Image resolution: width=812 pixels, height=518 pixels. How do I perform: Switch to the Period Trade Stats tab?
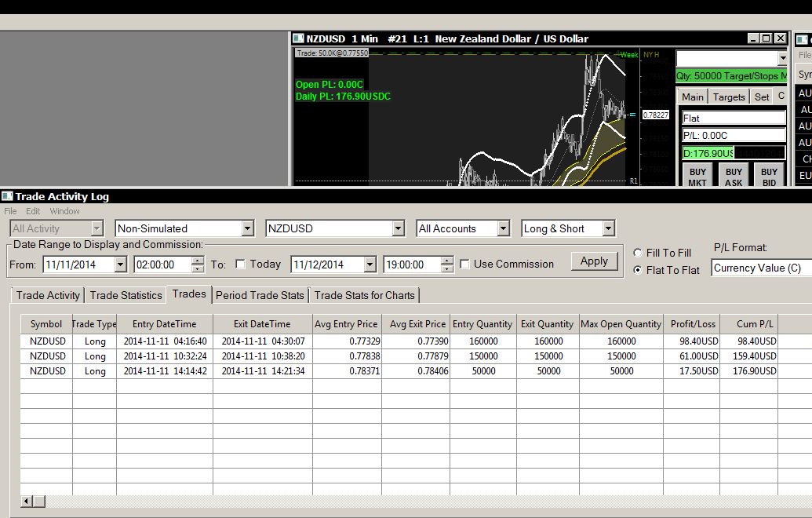click(x=260, y=295)
